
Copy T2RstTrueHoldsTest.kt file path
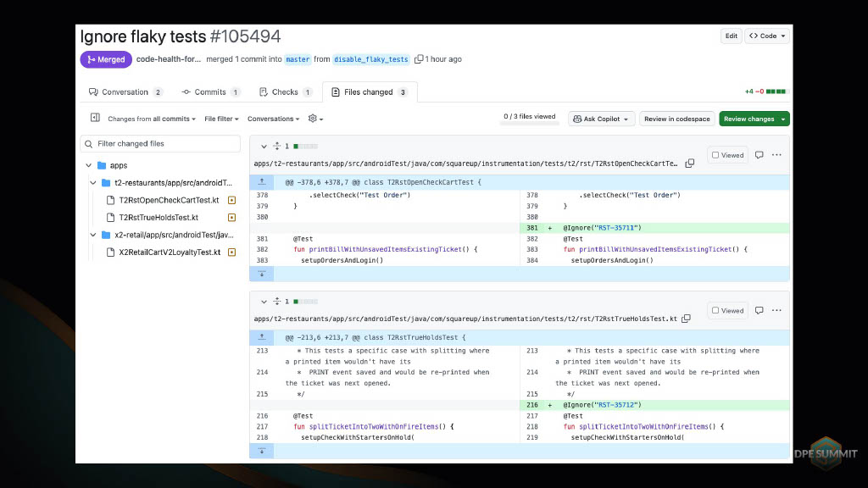tap(687, 319)
